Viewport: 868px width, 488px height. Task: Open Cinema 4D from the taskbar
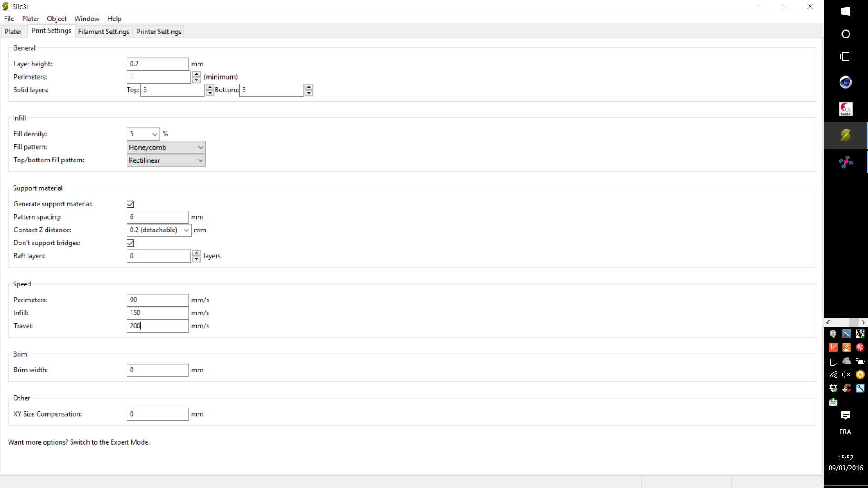[845, 82]
